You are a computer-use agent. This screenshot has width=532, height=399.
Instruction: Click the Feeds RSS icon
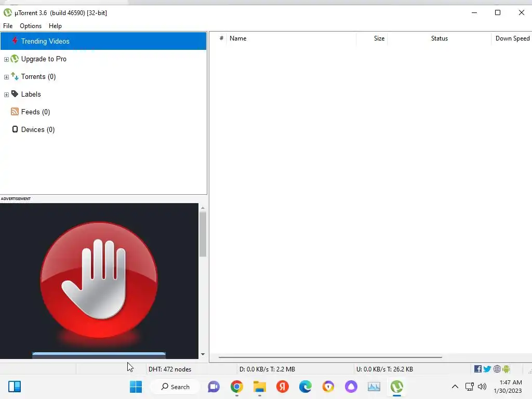click(x=15, y=112)
